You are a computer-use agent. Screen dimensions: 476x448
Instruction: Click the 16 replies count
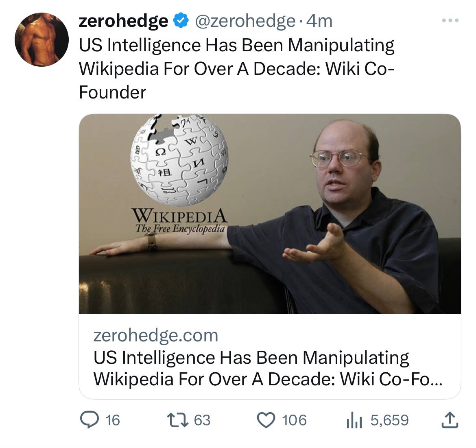113,420
